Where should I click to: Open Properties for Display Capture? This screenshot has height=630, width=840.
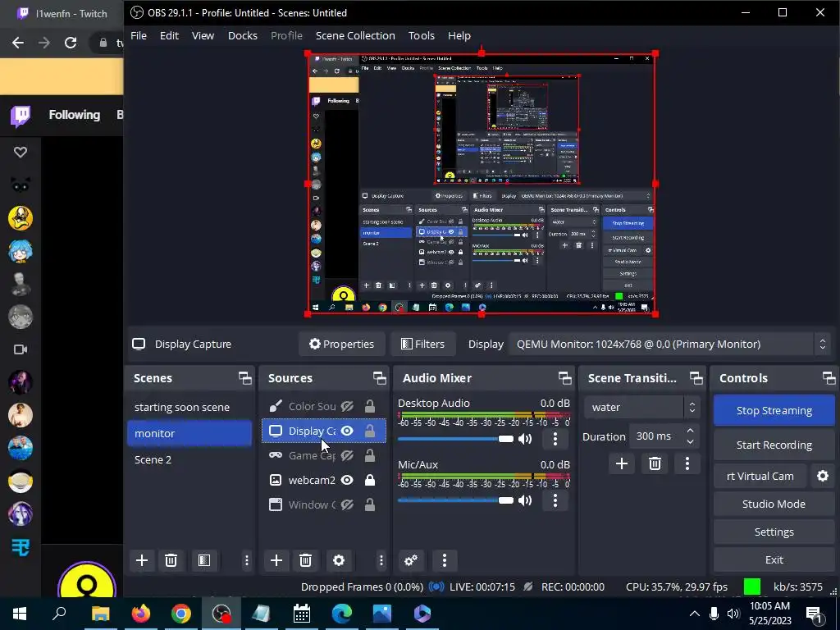click(x=341, y=344)
